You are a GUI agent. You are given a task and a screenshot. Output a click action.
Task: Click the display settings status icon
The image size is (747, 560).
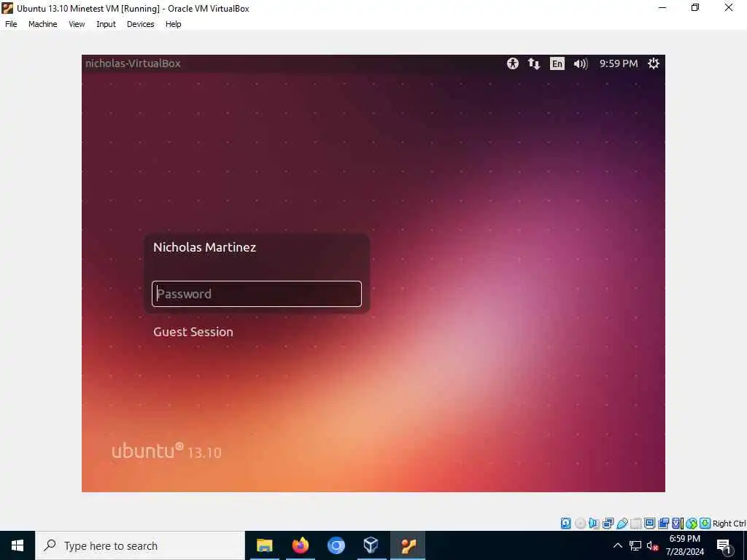tap(649, 524)
